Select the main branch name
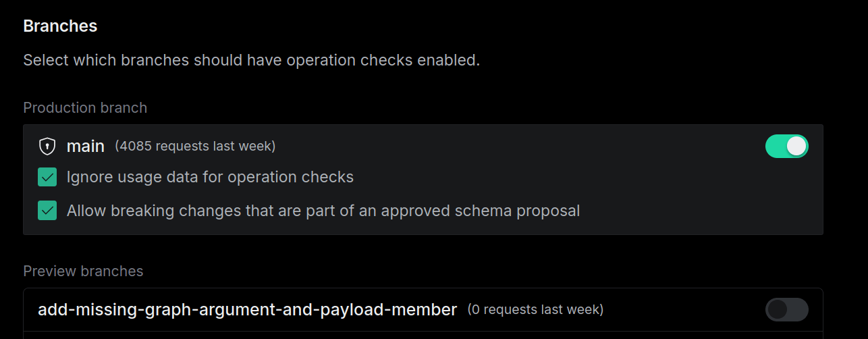868x339 pixels. (x=86, y=146)
